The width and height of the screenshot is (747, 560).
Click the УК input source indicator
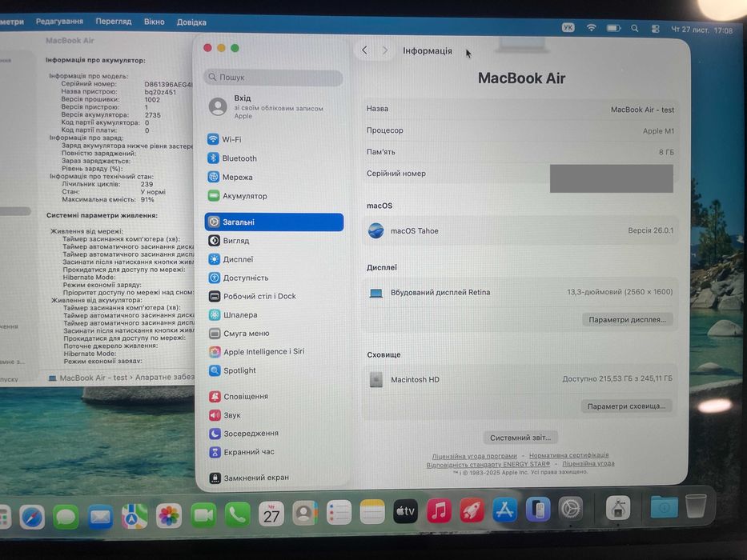click(x=568, y=28)
